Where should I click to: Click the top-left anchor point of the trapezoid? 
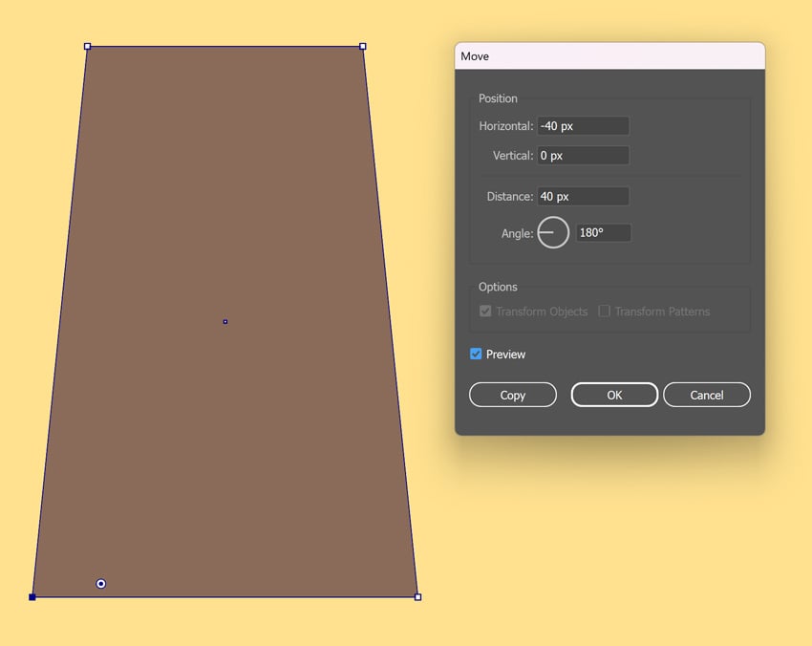[88, 46]
